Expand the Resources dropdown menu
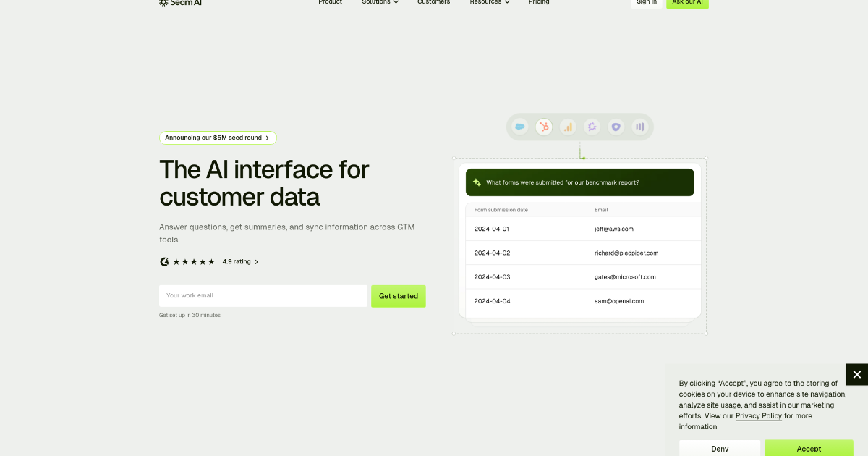This screenshot has height=456, width=868. coord(490,3)
